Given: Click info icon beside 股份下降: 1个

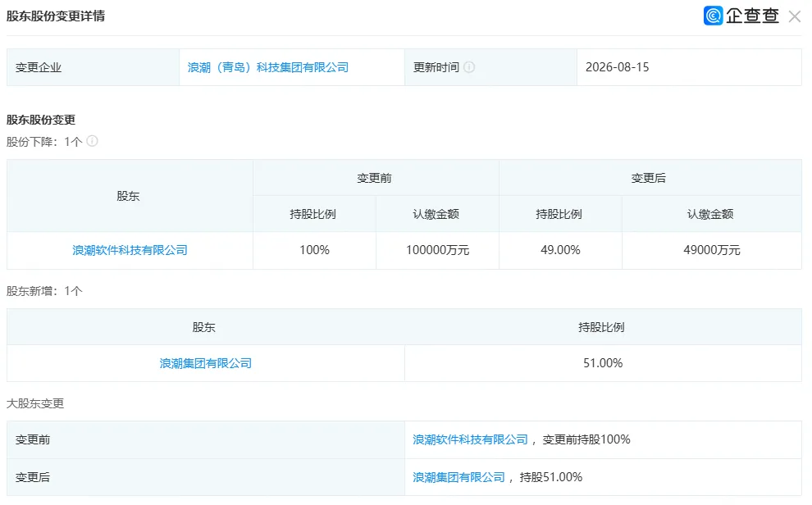Looking at the screenshot, I should tap(92, 141).
